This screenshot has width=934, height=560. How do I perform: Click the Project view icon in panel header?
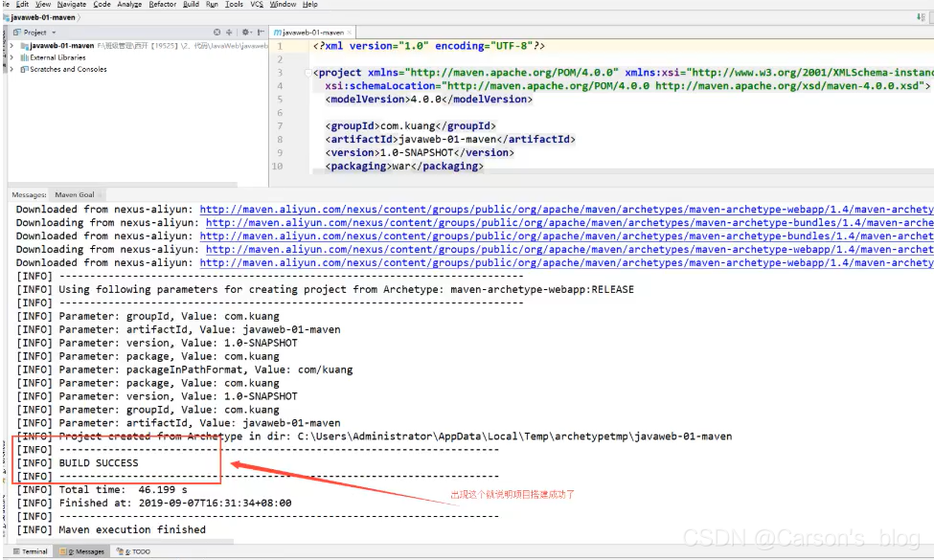click(17, 33)
